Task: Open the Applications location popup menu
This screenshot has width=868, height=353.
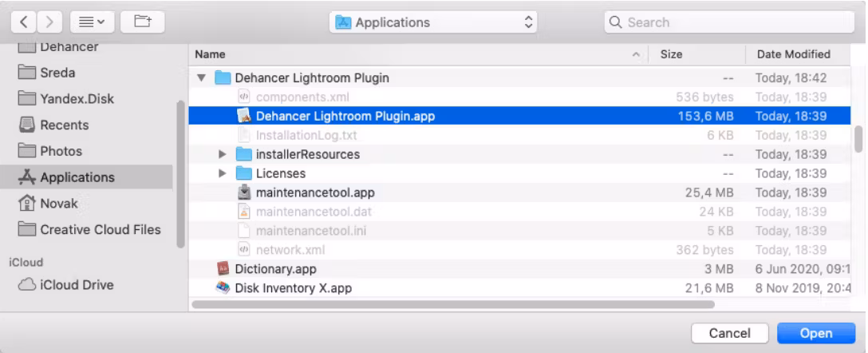Action: (x=433, y=22)
